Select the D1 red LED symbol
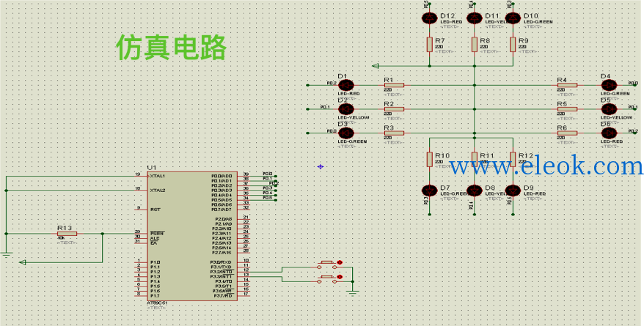This screenshot has width=644, height=329. [x=345, y=85]
